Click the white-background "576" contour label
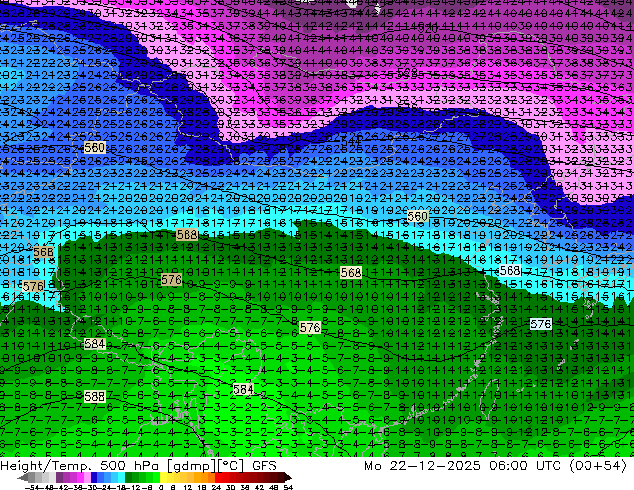Screen dimensions: 634x490 (x=541, y=324)
